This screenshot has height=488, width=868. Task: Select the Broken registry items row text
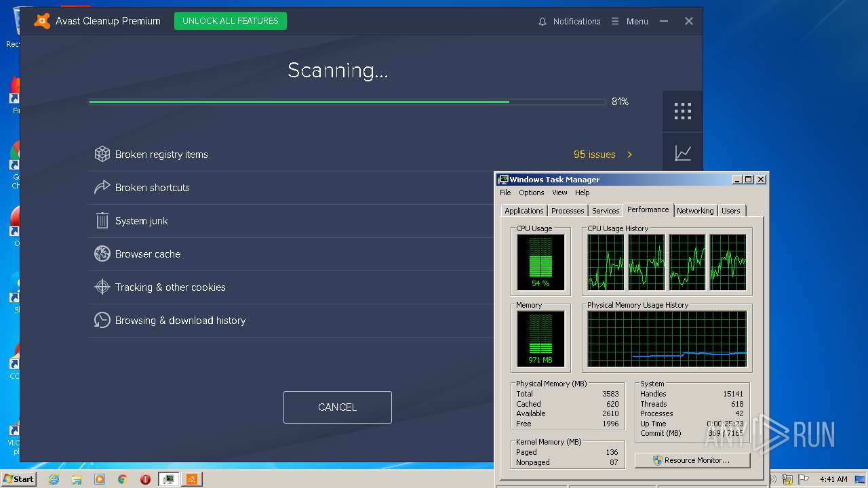[161, 155]
